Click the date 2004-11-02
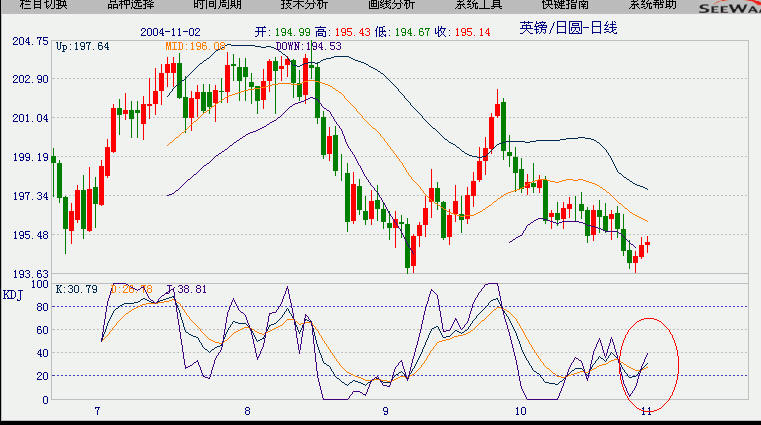This screenshot has width=761, height=425. [x=170, y=32]
